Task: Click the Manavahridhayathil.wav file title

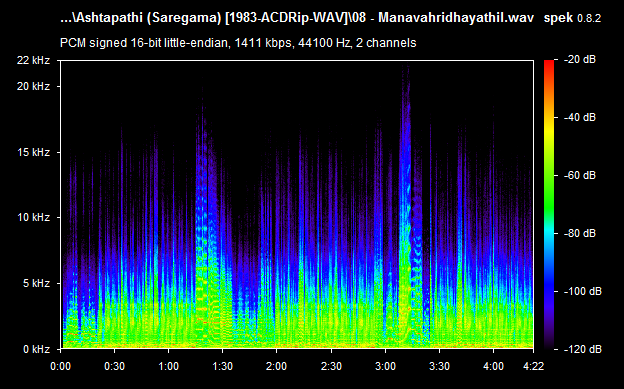Action: [456, 18]
